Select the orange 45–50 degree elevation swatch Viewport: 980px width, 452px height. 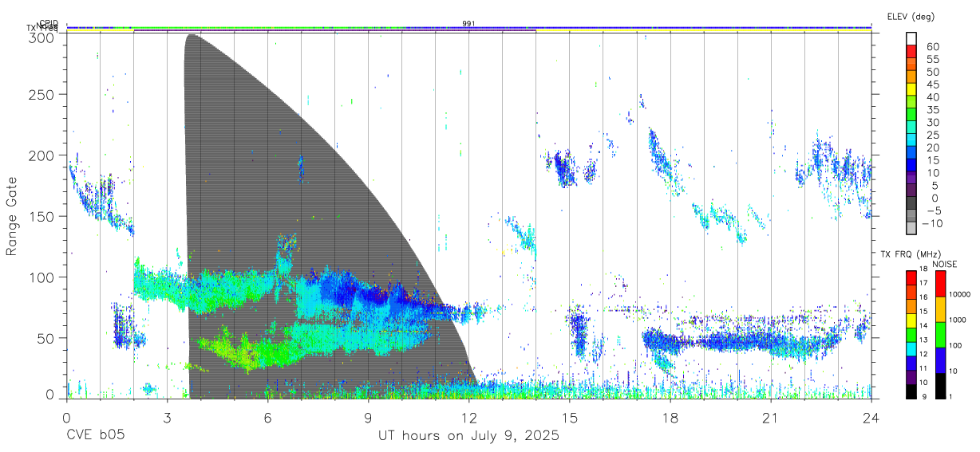912,78
